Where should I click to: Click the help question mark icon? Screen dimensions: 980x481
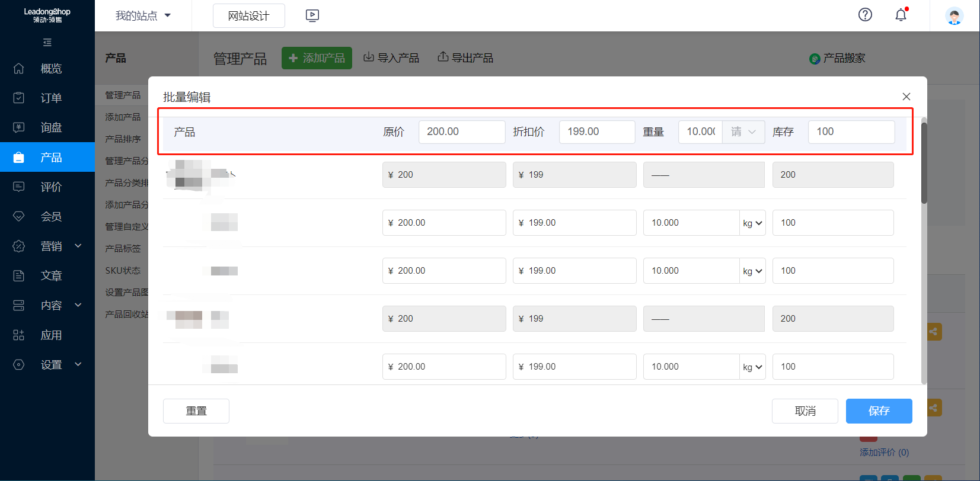[x=865, y=15]
